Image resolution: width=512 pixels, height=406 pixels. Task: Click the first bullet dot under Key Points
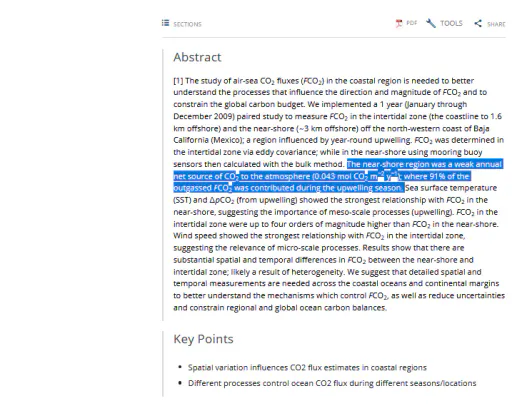(180, 367)
